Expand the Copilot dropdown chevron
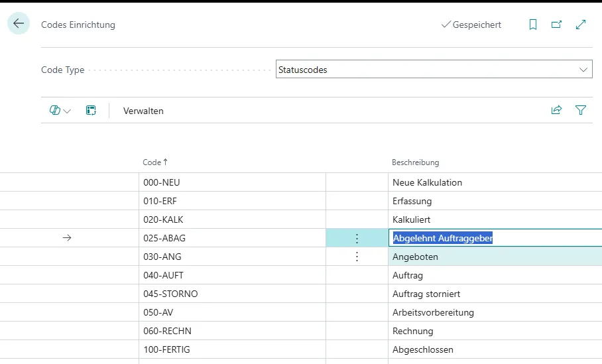Image resolution: width=602 pixels, height=364 pixels. coord(67,111)
